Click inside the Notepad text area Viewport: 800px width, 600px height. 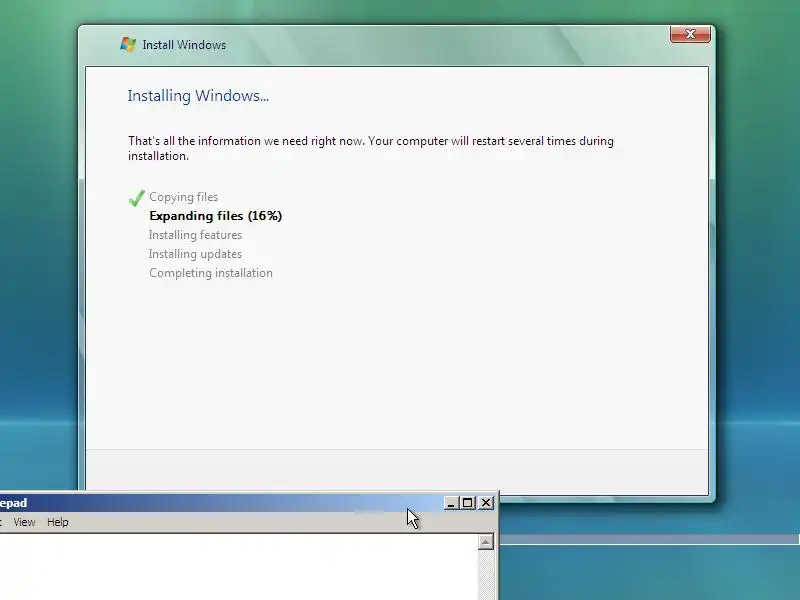pyautogui.click(x=238, y=567)
